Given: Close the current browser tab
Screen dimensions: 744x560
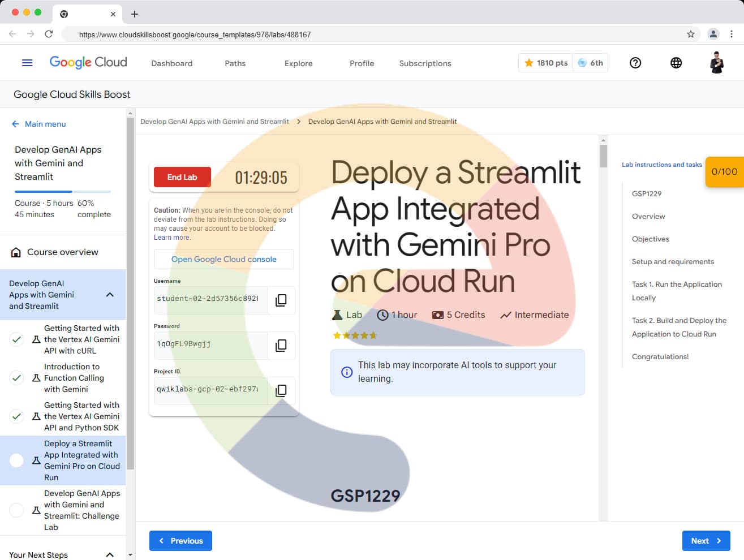Looking at the screenshot, I should pos(113,14).
